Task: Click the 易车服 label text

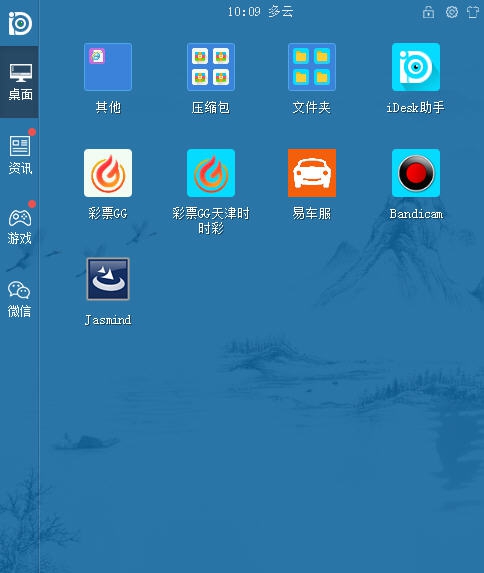Action: 312,213
